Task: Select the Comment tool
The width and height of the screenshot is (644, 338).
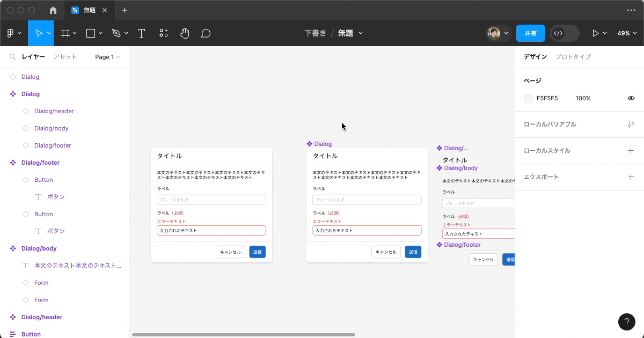Action: [x=206, y=33]
